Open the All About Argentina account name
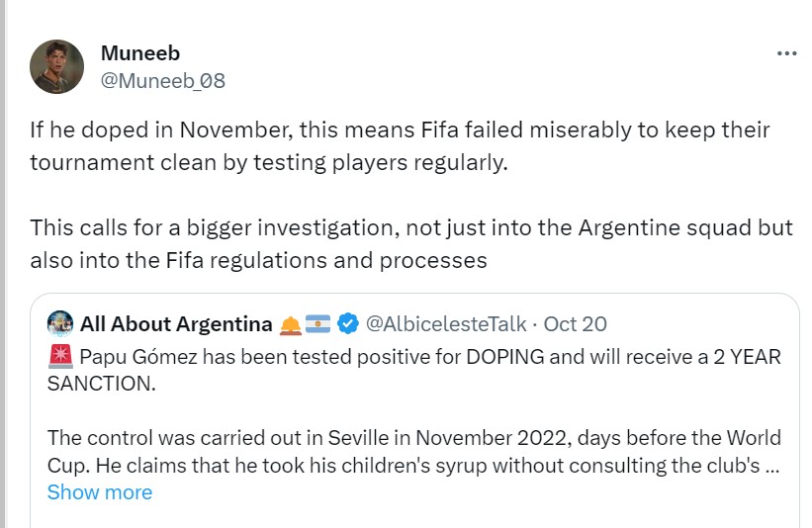 [176, 324]
